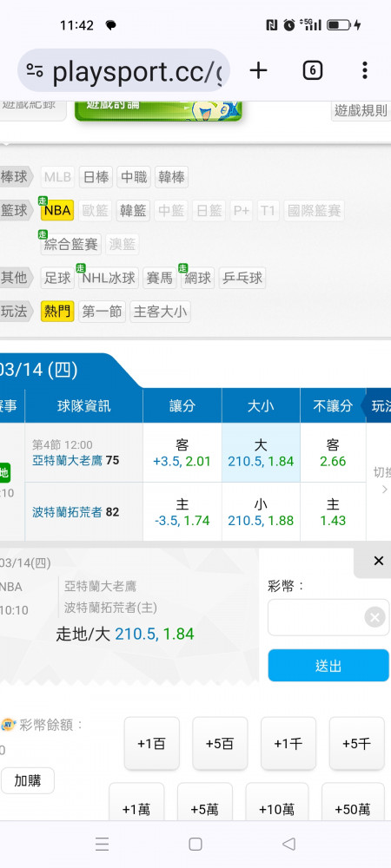Clear the 彩幣 field with the circle X

pyautogui.click(x=374, y=617)
